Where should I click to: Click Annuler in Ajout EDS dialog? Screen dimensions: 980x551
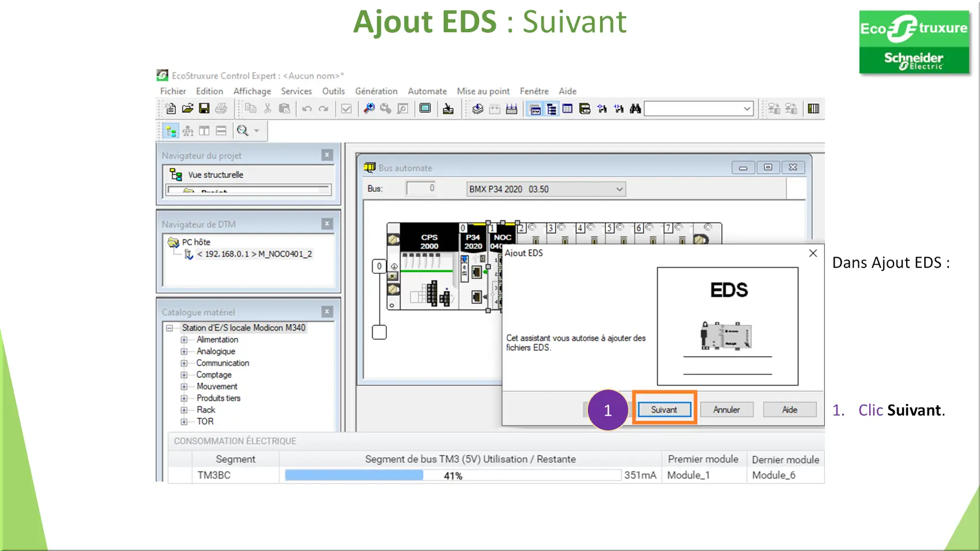pyautogui.click(x=726, y=409)
